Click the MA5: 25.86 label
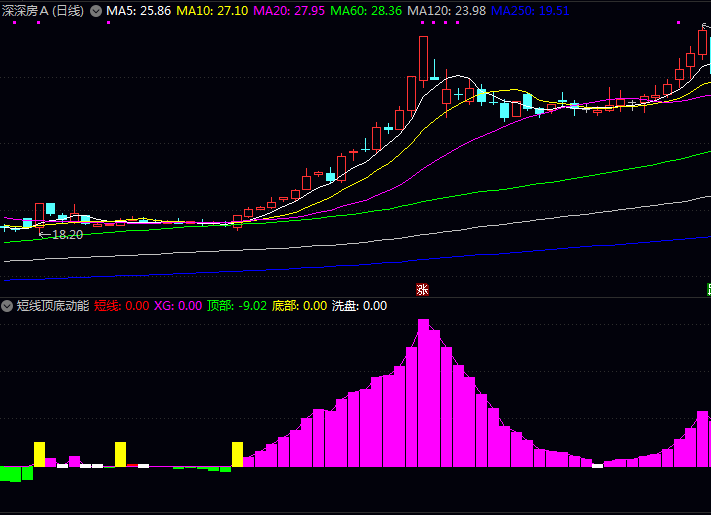Screen dimensions: 711x515 coord(138,11)
